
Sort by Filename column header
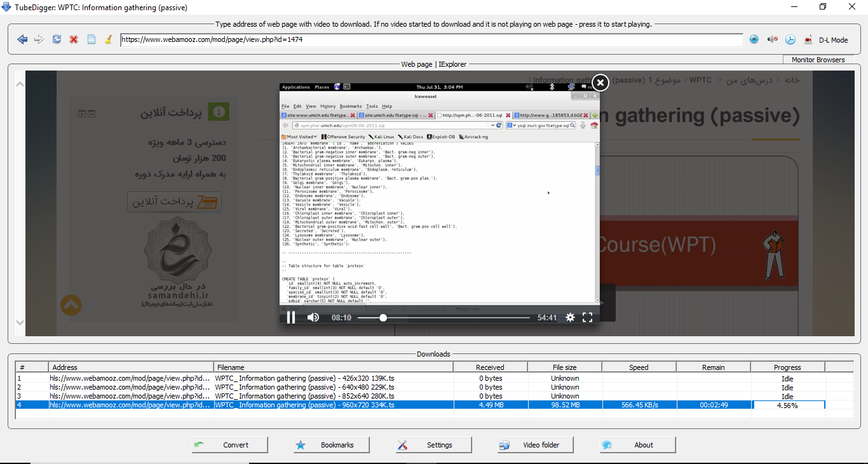click(334, 367)
